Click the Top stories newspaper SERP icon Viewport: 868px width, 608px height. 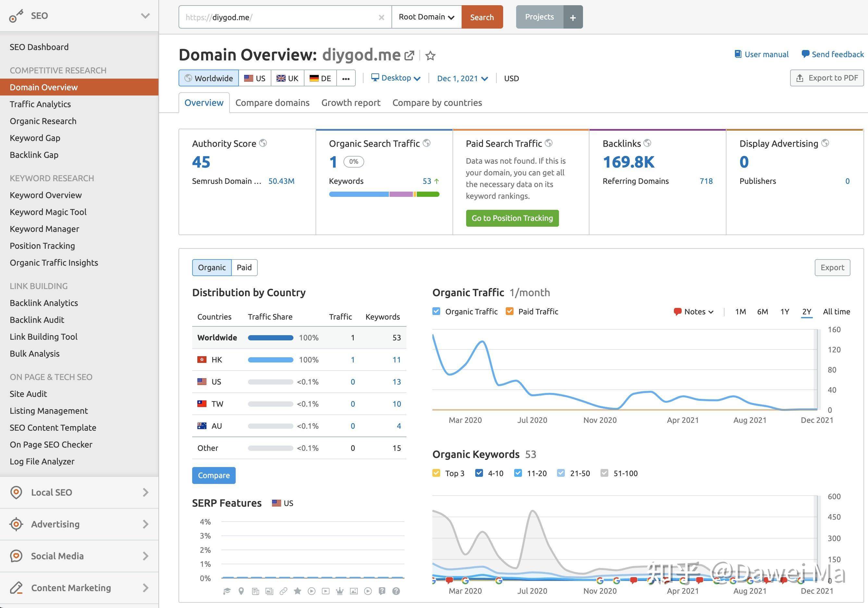click(x=255, y=591)
